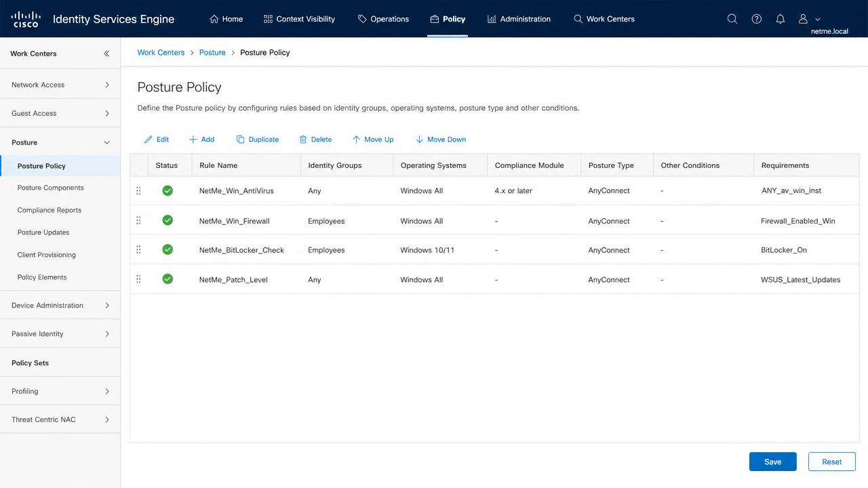Click the drag handle for NetMe_Win_Firewall
The width and height of the screenshot is (868, 488).
pos(138,221)
